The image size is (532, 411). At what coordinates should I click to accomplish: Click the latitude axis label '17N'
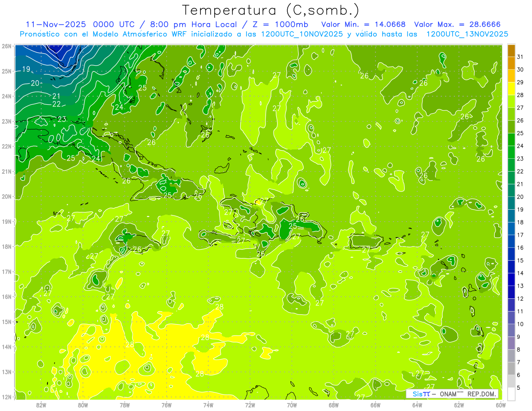[6, 272]
